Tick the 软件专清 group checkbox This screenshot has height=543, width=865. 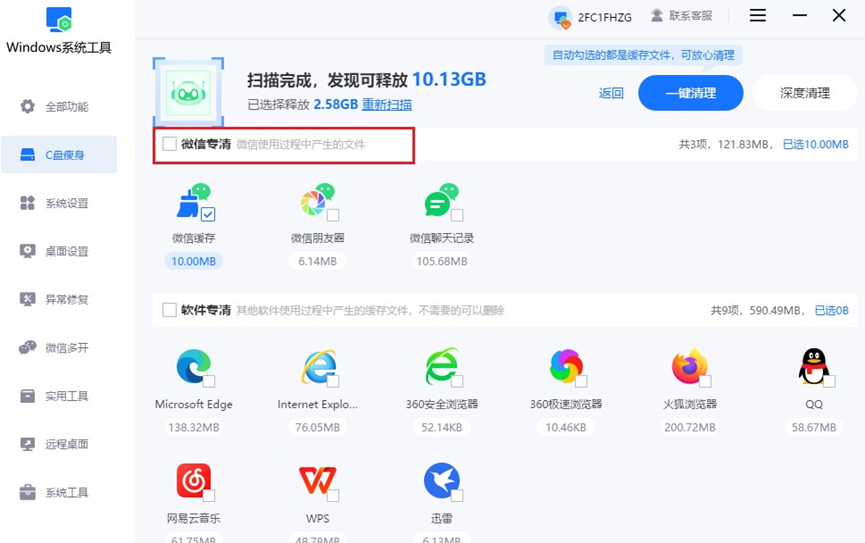tap(169, 310)
